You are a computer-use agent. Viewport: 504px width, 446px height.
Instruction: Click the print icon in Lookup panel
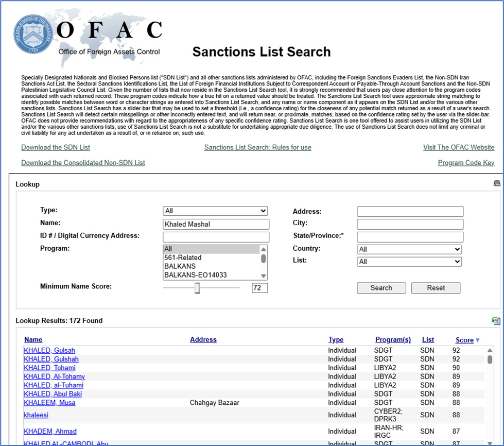tap(497, 183)
